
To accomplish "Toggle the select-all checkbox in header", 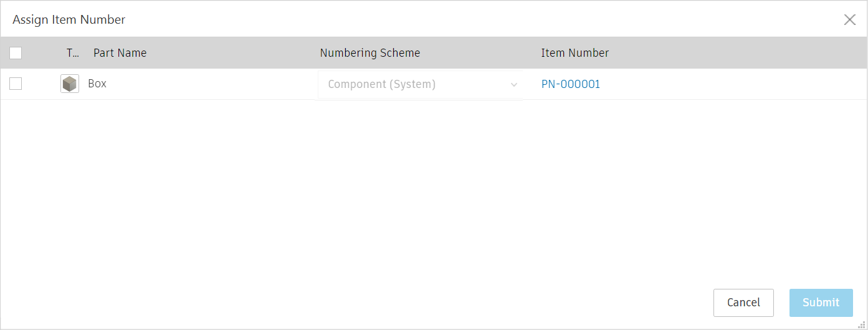I will [x=16, y=53].
